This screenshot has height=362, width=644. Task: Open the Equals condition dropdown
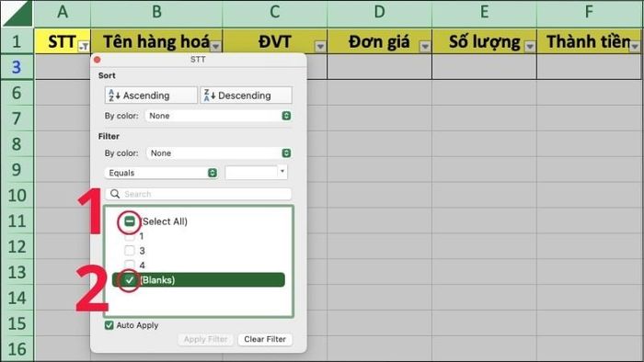(161, 173)
